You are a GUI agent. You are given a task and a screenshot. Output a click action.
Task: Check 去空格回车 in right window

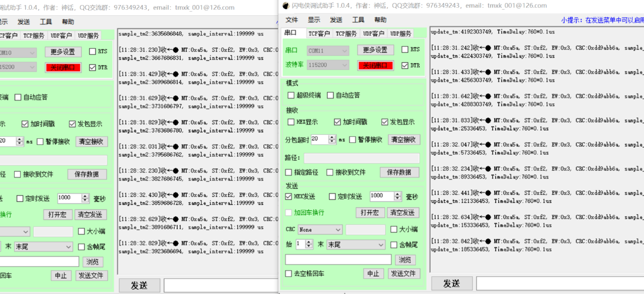point(289,274)
